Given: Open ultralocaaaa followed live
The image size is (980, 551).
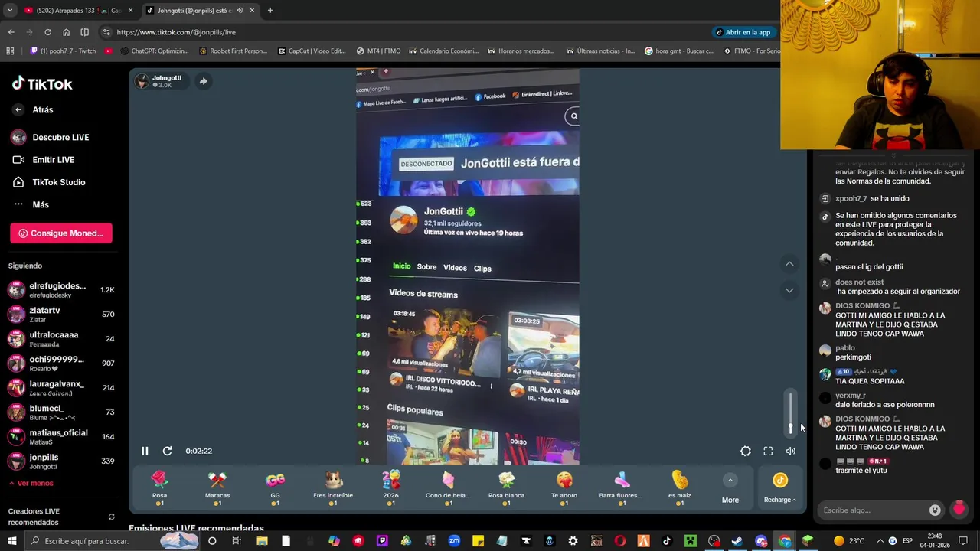Looking at the screenshot, I should click(x=61, y=339).
